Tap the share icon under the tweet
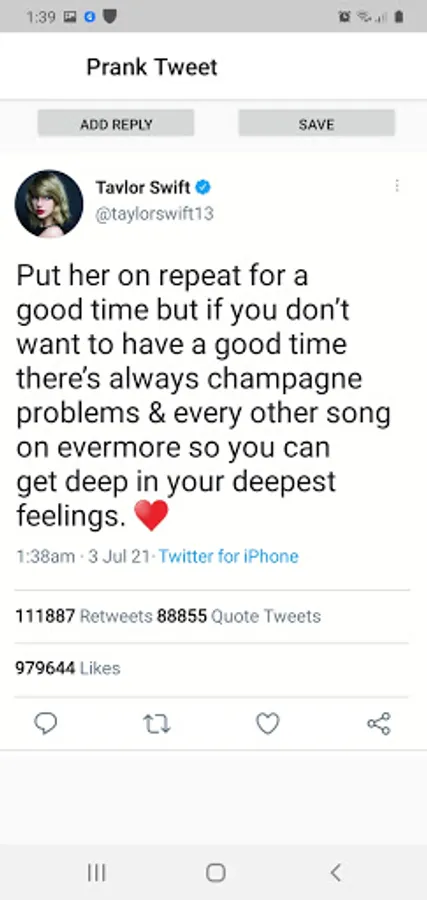 [x=379, y=723]
